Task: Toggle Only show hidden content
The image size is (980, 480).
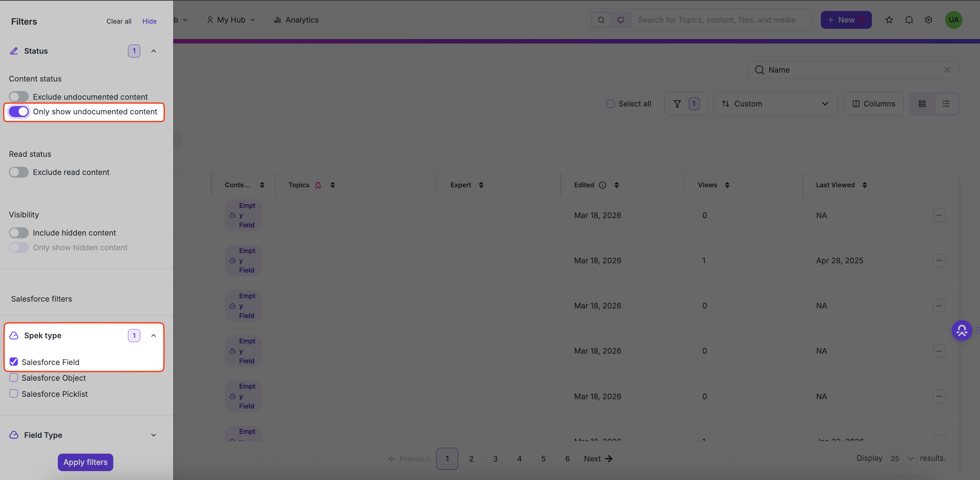Action: (x=18, y=248)
